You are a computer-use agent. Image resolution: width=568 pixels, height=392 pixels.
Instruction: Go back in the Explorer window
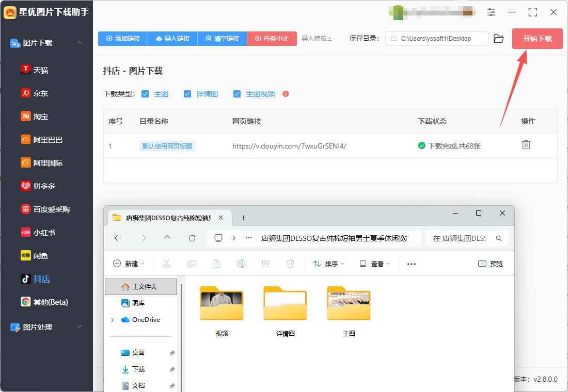tap(118, 238)
